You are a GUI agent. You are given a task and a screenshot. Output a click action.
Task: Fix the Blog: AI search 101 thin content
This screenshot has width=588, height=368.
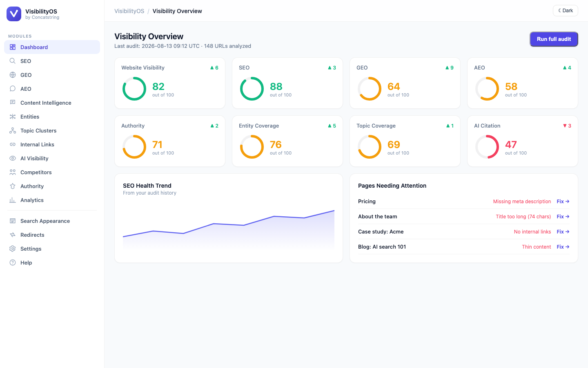[x=563, y=247]
